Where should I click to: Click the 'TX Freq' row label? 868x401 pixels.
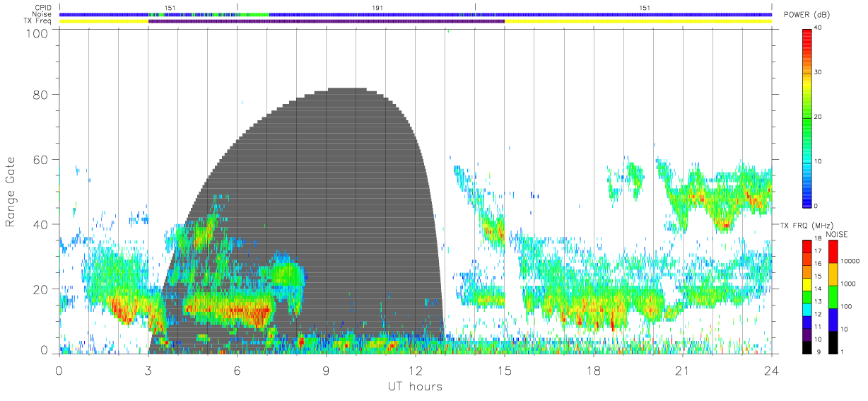(x=38, y=21)
